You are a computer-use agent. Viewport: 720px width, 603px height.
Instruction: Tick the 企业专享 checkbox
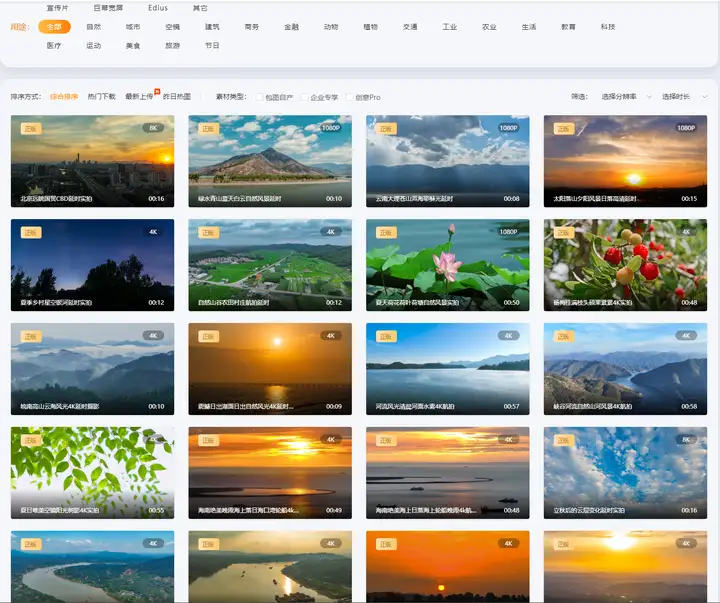click(x=304, y=97)
